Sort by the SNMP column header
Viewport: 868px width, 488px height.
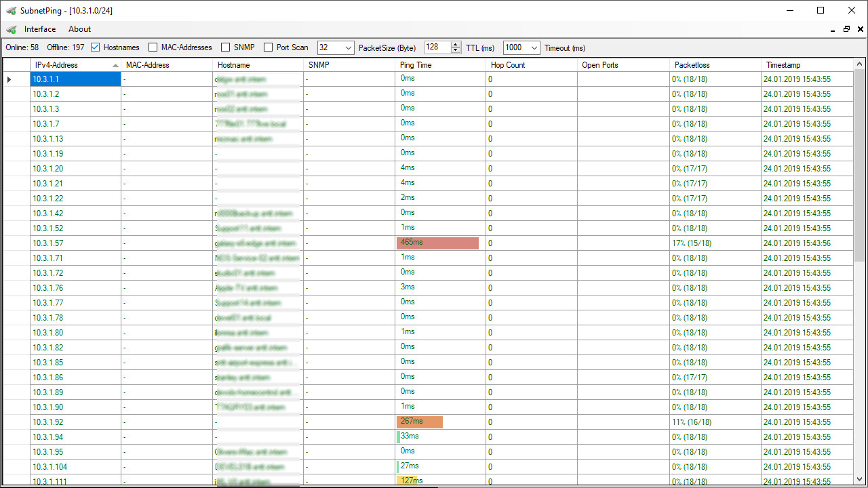pyautogui.click(x=349, y=65)
